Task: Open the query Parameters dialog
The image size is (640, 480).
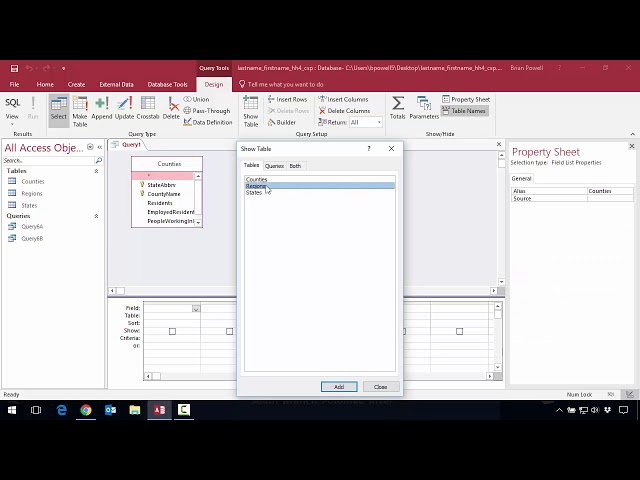Action: 424,108
